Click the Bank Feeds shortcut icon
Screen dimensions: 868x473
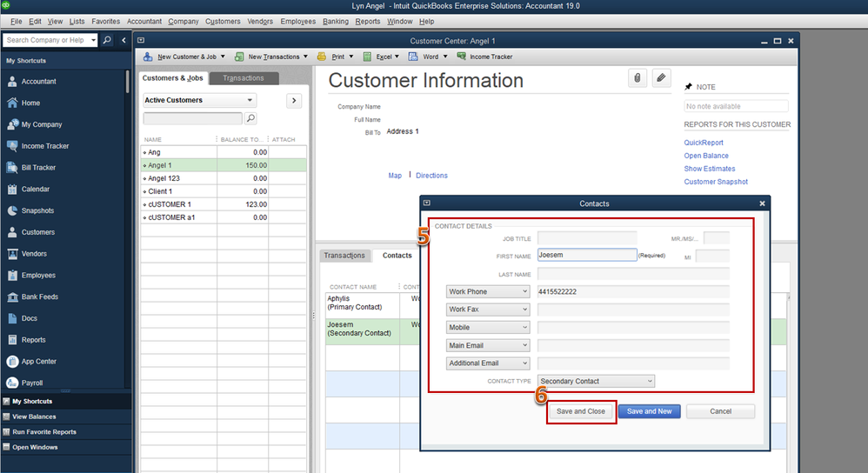coord(12,296)
